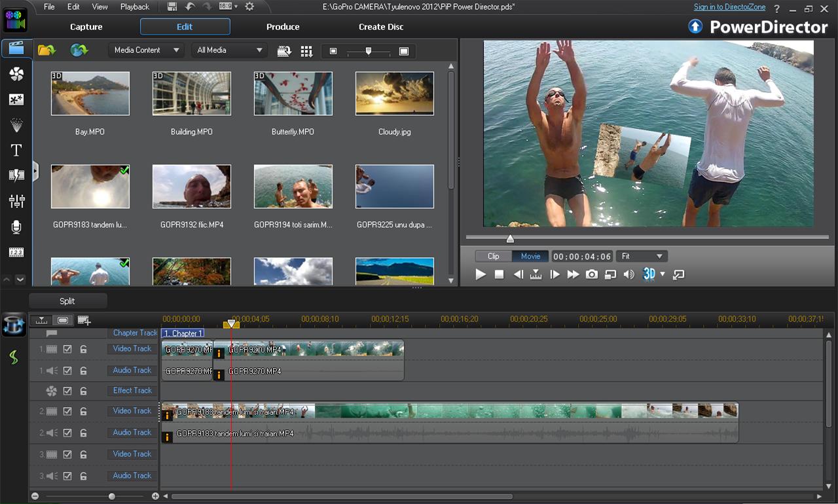
Task: Click the undo arrow icon
Action: click(190, 7)
